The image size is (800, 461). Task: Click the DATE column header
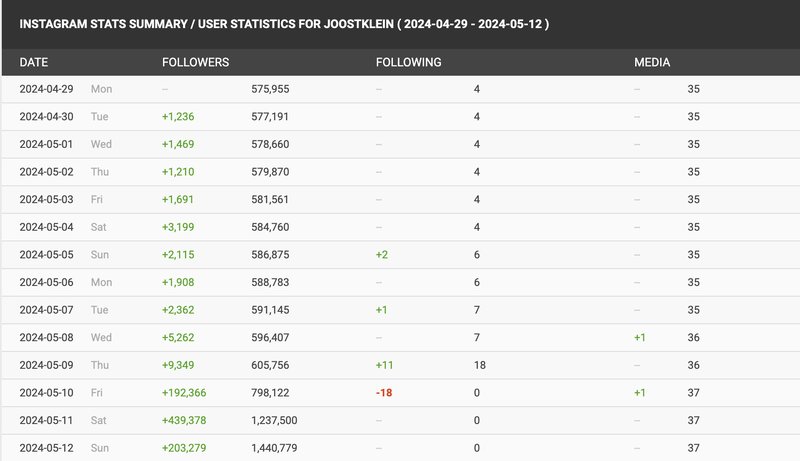[x=34, y=62]
